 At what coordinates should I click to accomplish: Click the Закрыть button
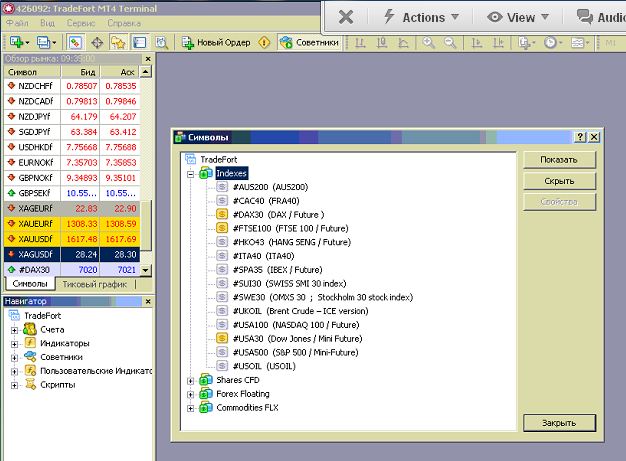(559, 423)
